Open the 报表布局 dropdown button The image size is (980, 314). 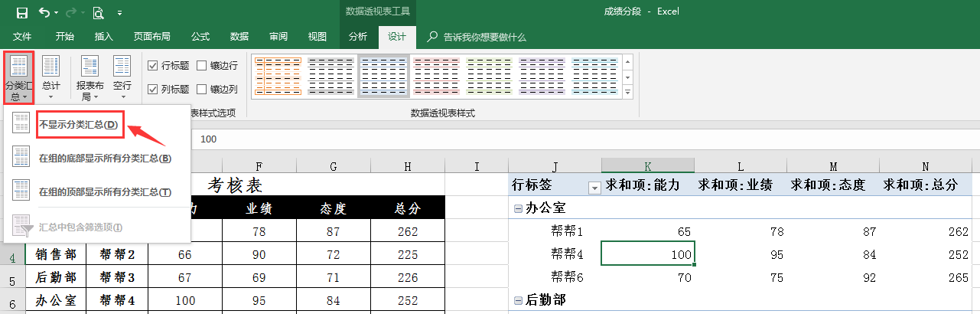[x=90, y=77]
